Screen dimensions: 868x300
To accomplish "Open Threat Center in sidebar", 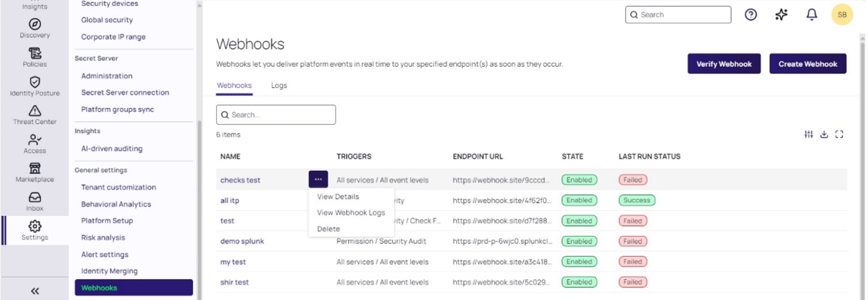I will click(x=35, y=114).
